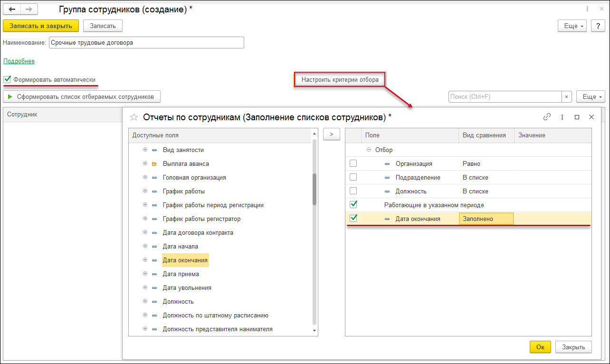Clear the search field with the x button
The height and width of the screenshot is (364, 610).
[x=566, y=97]
